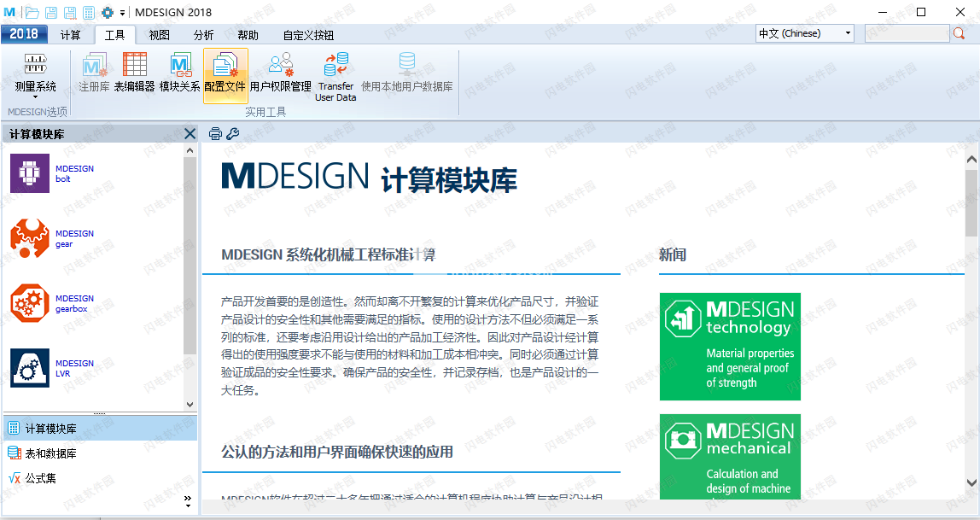This screenshot has height=520, width=980.
Task: Click the MDESIGN M logo in the title bar
Action: pos(9,13)
